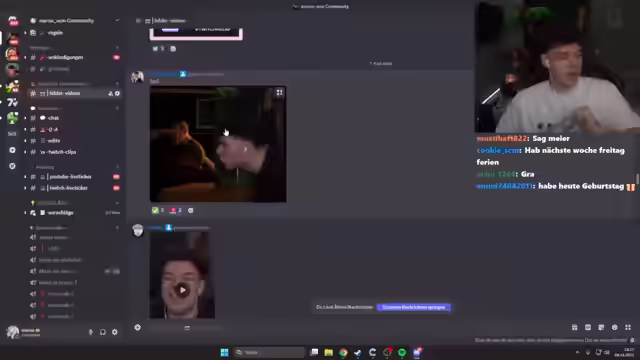Click the apps grid icon on the image

(279, 93)
